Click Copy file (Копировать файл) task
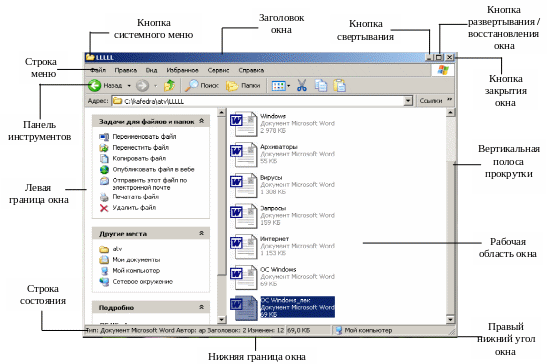Viewport: 547px width, 364px height. tap(133, 158)
